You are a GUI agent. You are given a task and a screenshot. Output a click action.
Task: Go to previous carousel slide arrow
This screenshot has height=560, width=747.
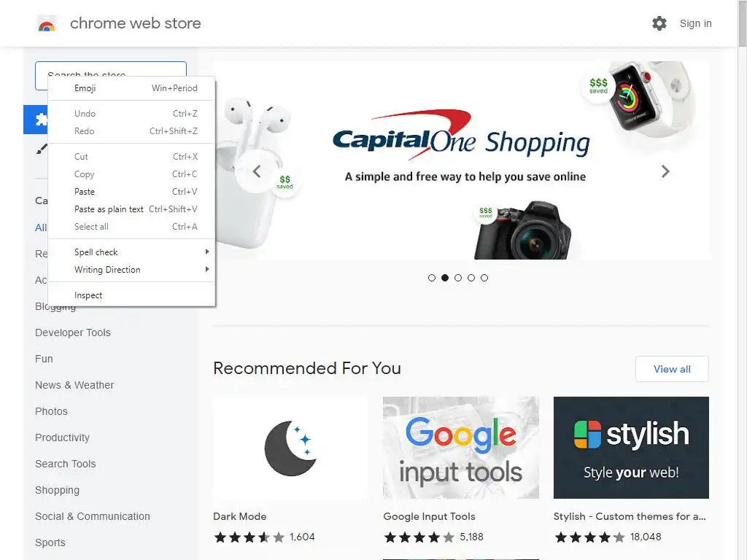pyautogui.click(x=257, y=171)
